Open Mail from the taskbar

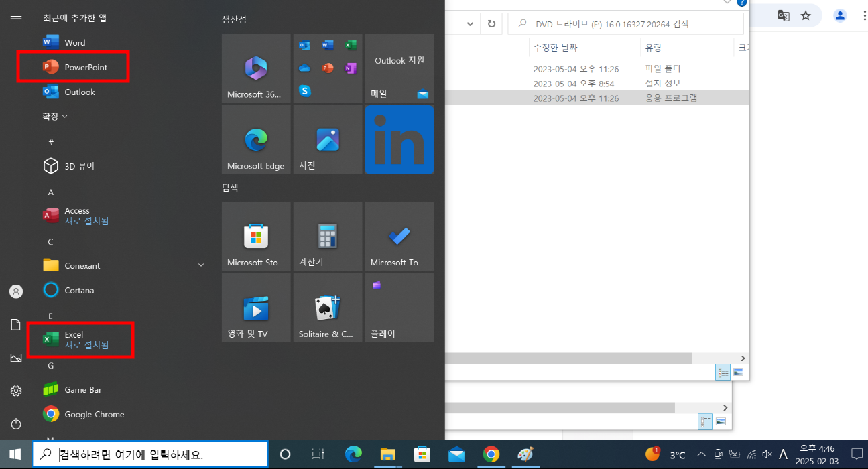[x=456, y=454]
